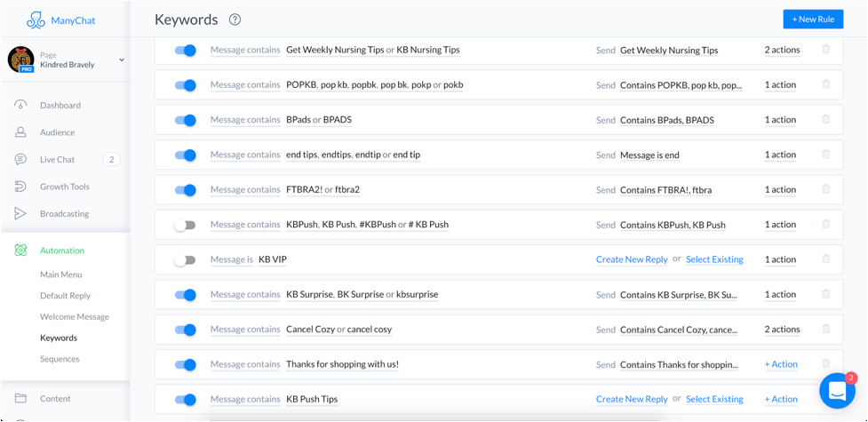Open the Content menu label

pos(55,398)
